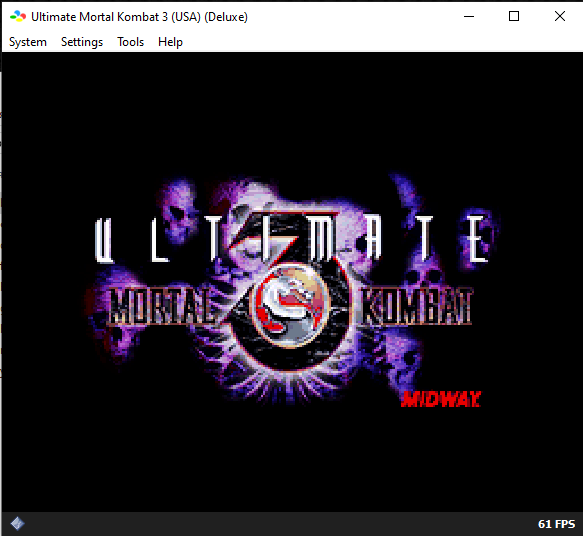Image resolution: width=583 pixels, height=536 pixels.
Task: Click the window title text
Action: pos(139,17)
